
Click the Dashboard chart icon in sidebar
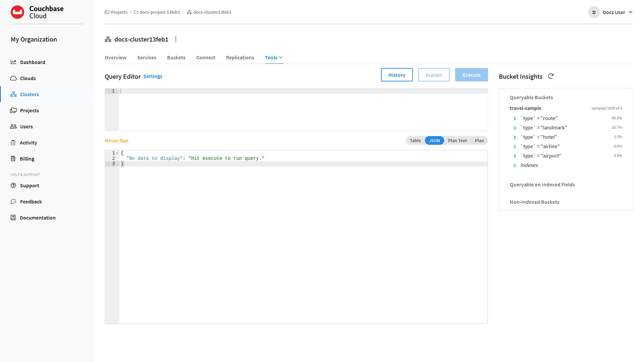point(13,62)
